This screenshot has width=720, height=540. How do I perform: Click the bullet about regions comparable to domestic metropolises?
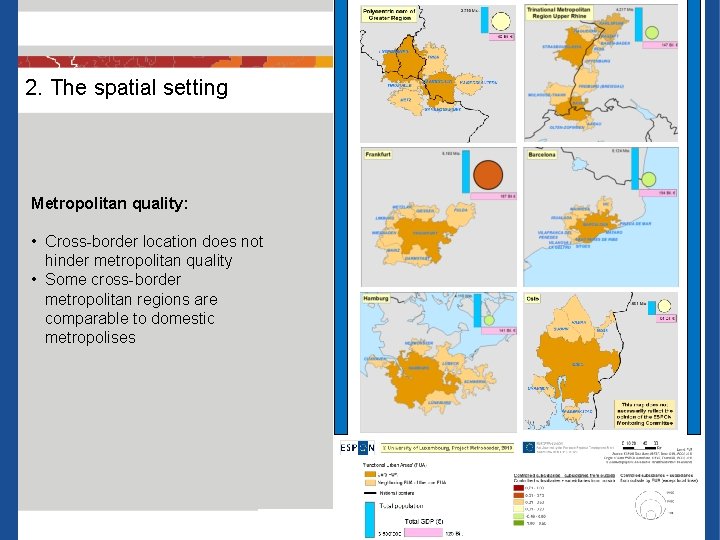[131, 309]
